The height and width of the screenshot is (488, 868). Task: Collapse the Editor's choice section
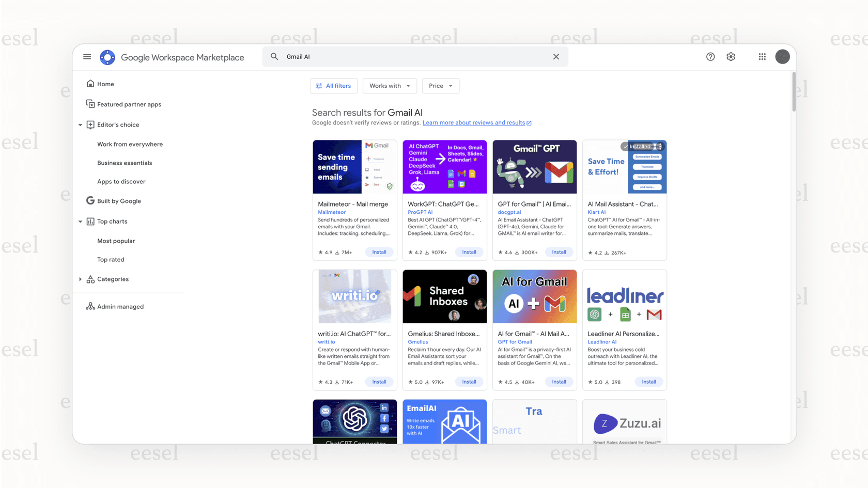point(80,124)
